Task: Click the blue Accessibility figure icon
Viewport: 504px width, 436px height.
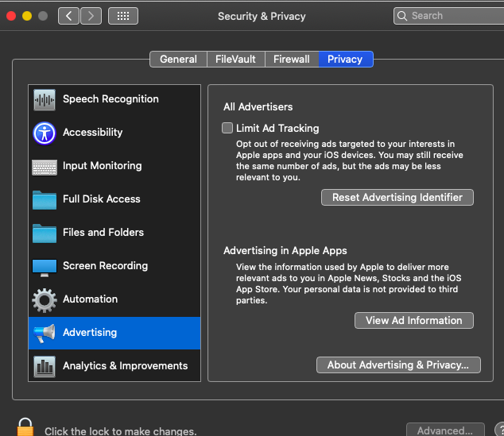Action: pos(45,133)
